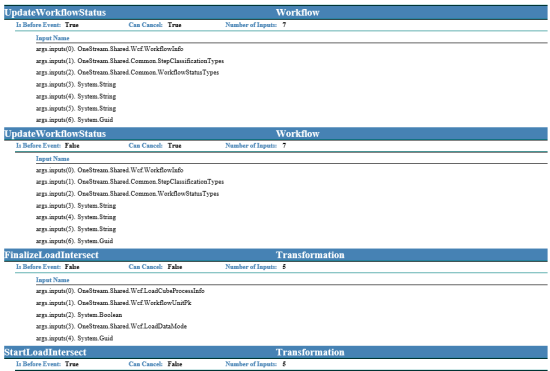Select the first StepClassificationTypes input row
Image resolution: width=550 pixels, height=371 pixels.
pyautogui.click(x=130, y=61)
